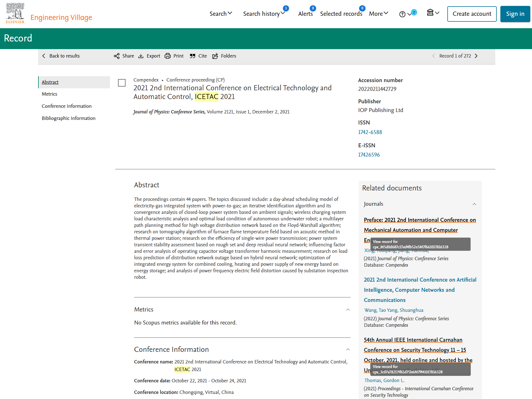
Task: Collapse the Conference Information section
Action: click(348, 349)
